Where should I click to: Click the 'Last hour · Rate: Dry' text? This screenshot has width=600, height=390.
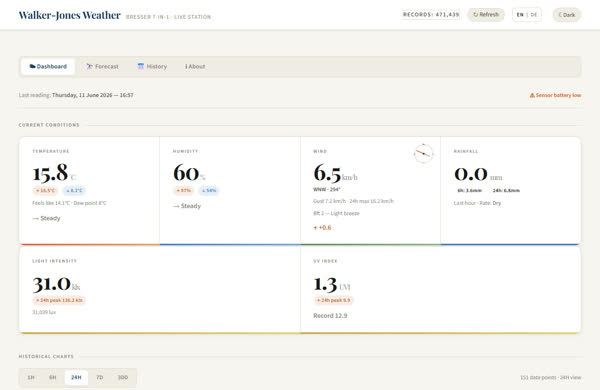[x=477, y=203]
